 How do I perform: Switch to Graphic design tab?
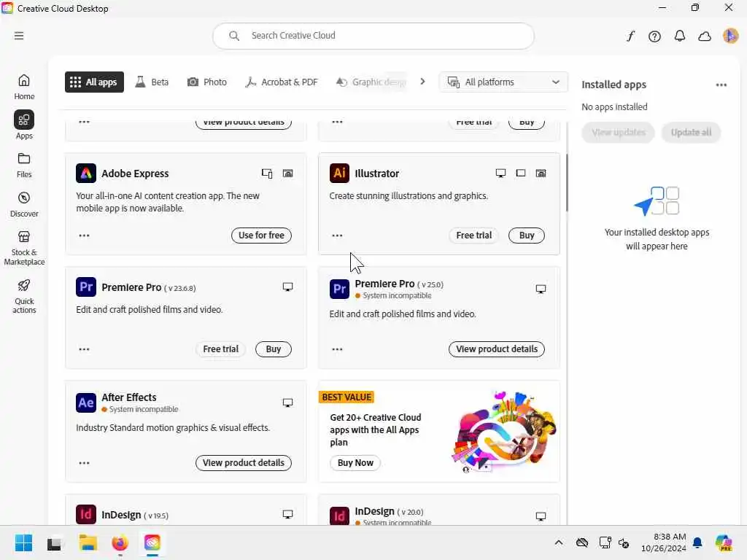[x=371, y=82]
